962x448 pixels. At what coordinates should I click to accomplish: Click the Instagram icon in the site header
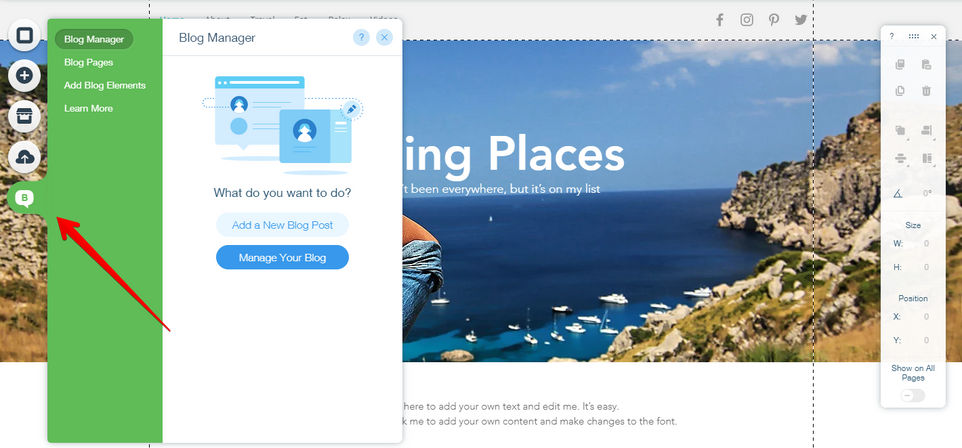(x=747, y=20)
